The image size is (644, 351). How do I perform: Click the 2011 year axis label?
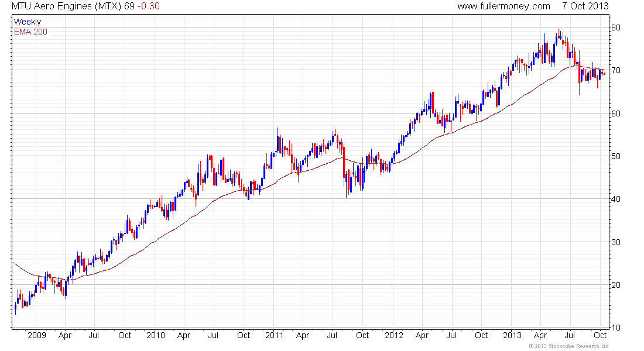[x=275, y=335]
